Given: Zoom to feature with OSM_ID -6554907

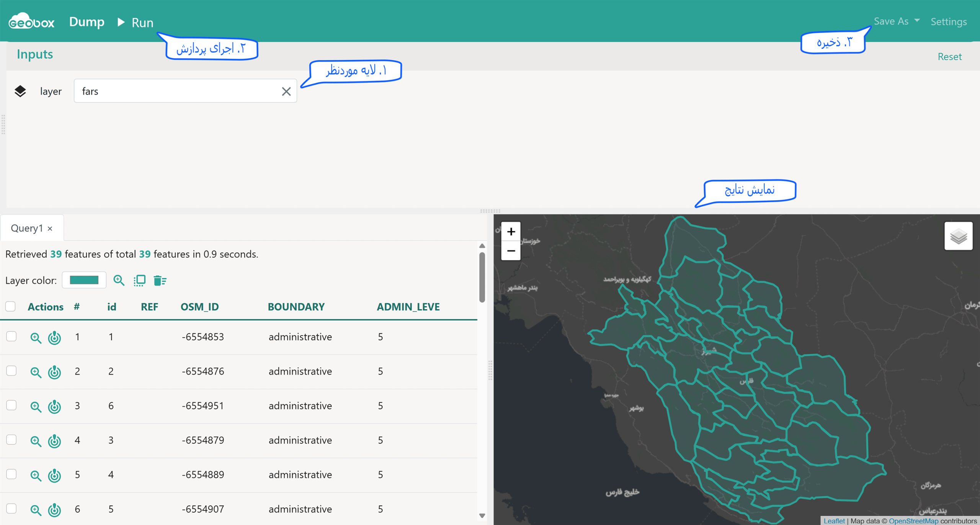Looking at the screenshot, I should (x=36, y=510).
